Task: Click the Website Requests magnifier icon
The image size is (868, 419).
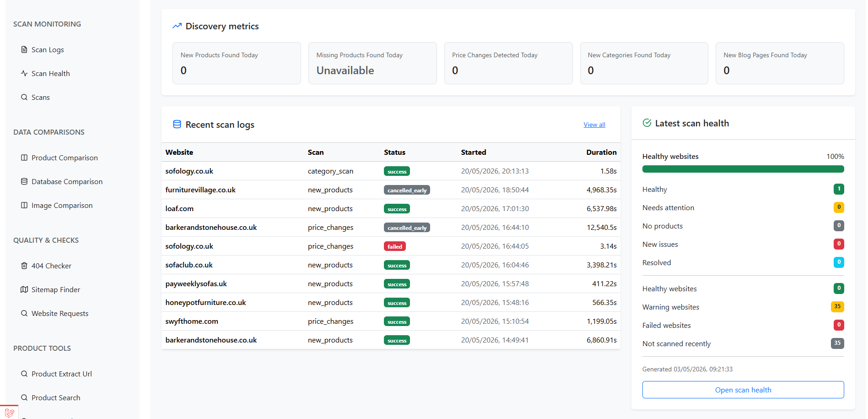Action: click(24, 313)
